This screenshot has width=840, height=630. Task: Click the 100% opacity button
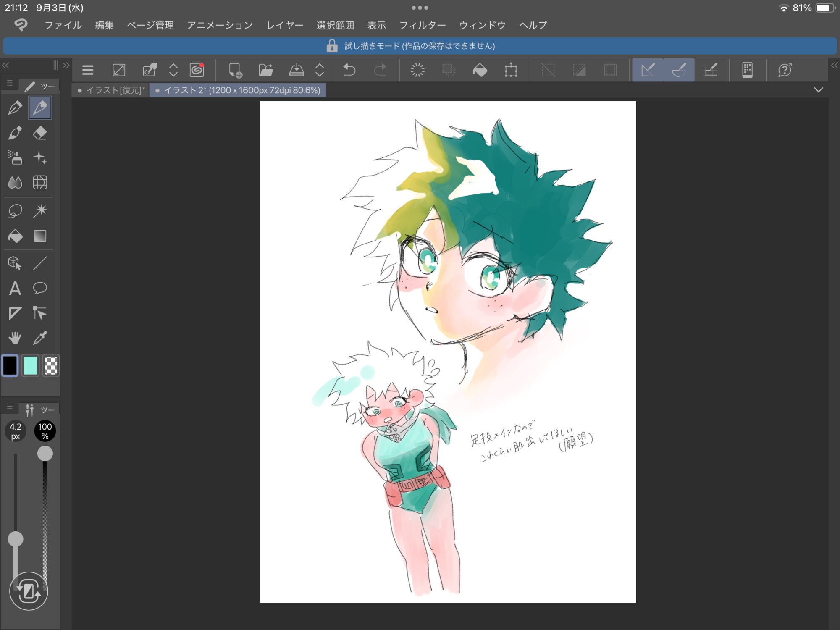click(45, 431)
